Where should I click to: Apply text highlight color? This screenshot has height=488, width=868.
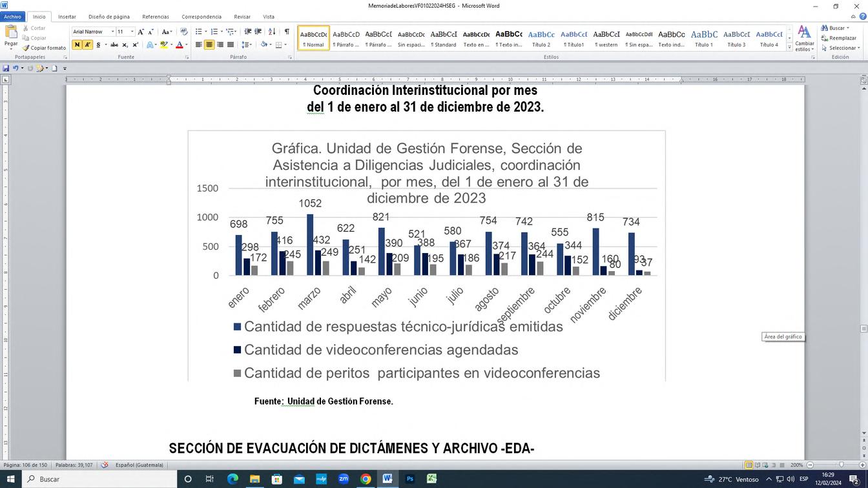point(163,45)
